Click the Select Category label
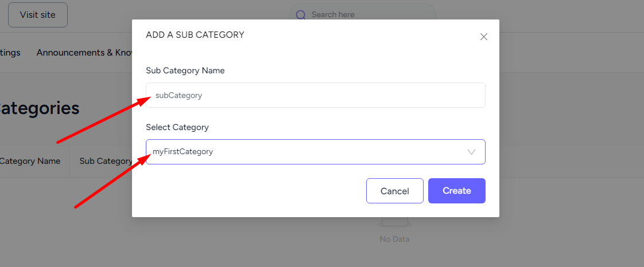Image resolution: width=644 pixels, height=267 pixels. 177,127
